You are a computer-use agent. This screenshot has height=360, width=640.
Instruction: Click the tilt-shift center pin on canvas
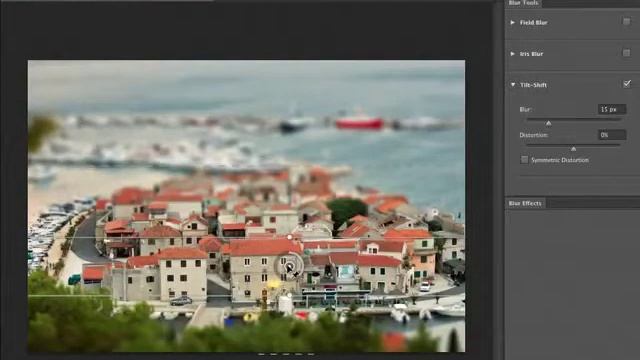[x=289, y=267]
